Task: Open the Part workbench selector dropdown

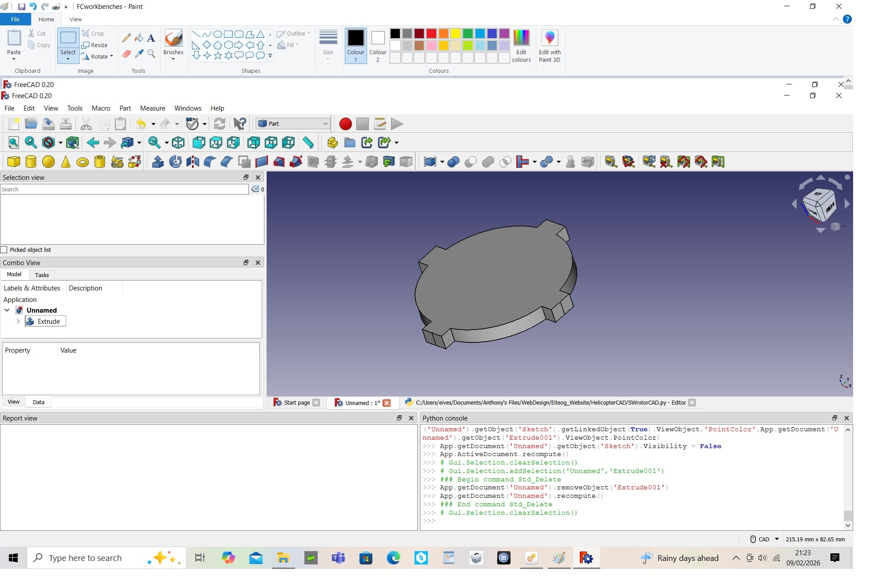Action: (x=325, y=123)
